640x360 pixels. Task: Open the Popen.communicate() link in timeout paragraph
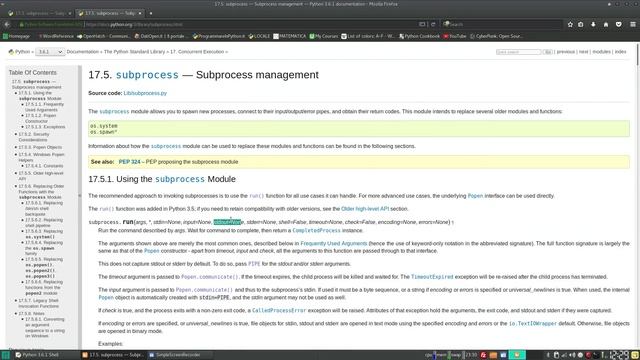pyautogui.click(x=209, y=277)
